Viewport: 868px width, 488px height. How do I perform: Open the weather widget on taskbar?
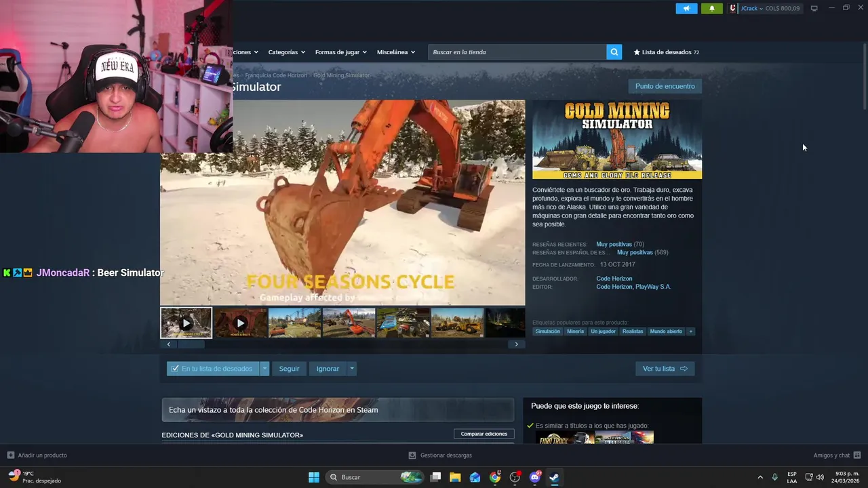coord(34,477)
